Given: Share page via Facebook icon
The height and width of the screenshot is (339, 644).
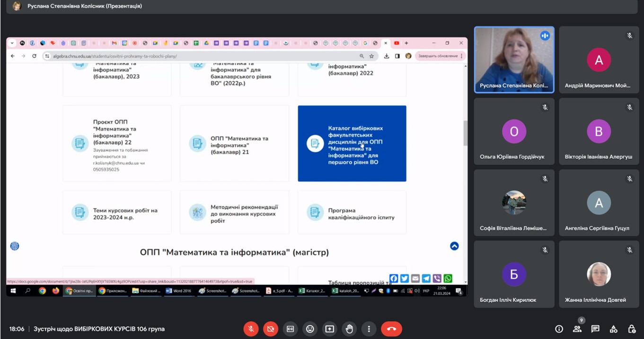Looking at the screenshot, I should [x=394, y=278].
